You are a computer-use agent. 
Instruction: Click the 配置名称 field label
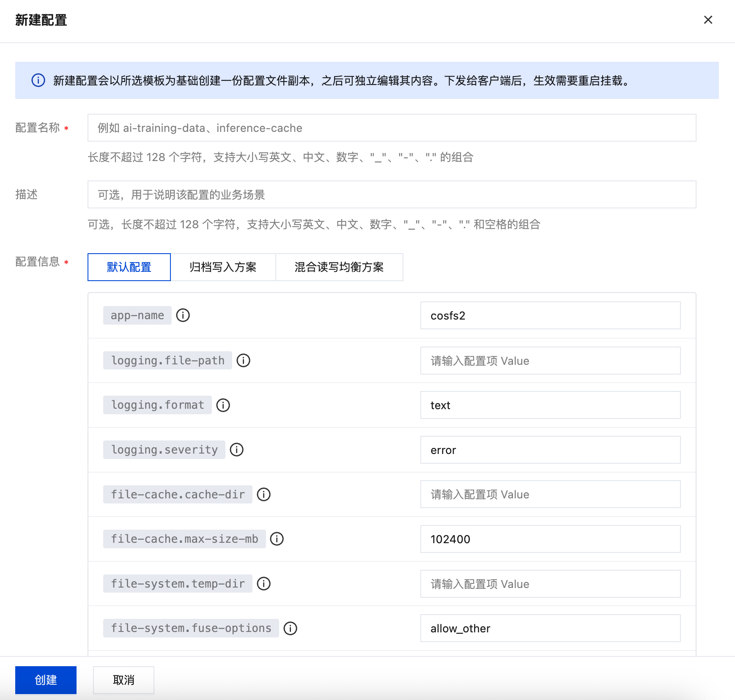(x=37, y=128)
